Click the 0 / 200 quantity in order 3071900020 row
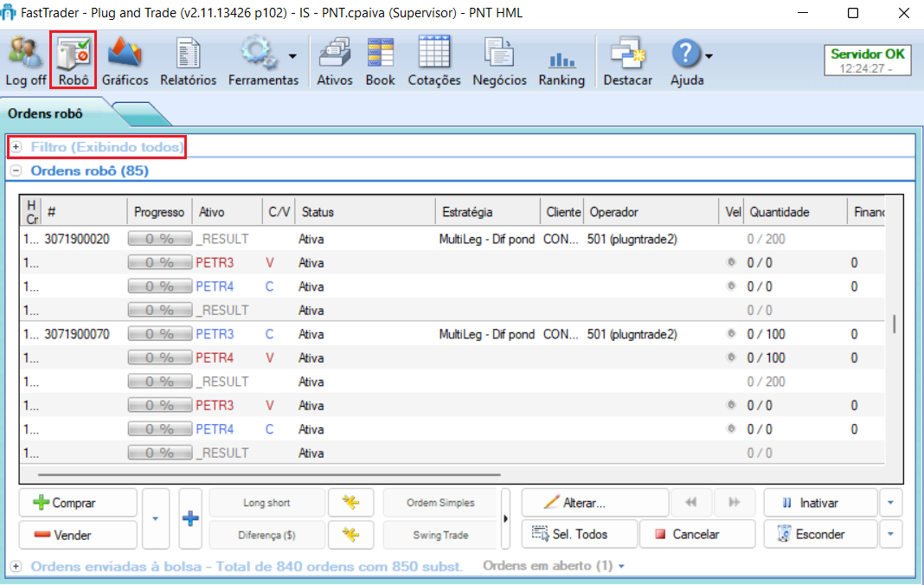Screen dimensions: 924x585 point(766,239)
